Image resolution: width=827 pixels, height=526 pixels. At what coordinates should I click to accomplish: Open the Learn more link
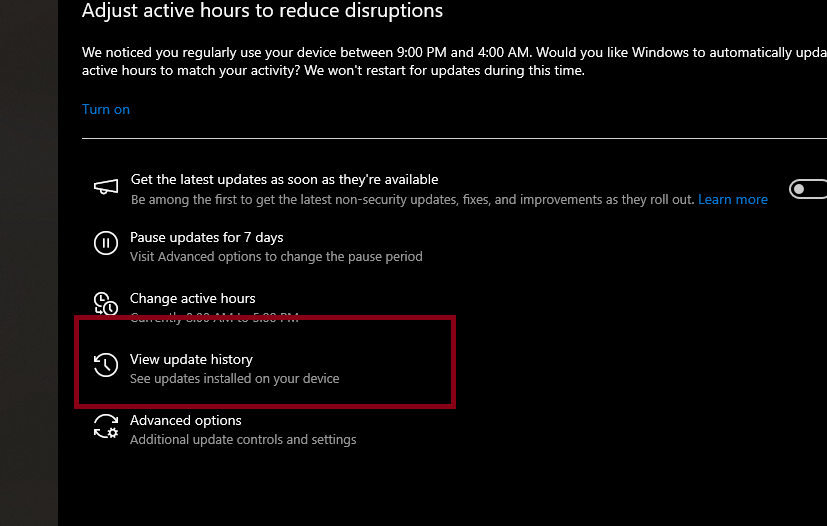click(x=733, y=199)
